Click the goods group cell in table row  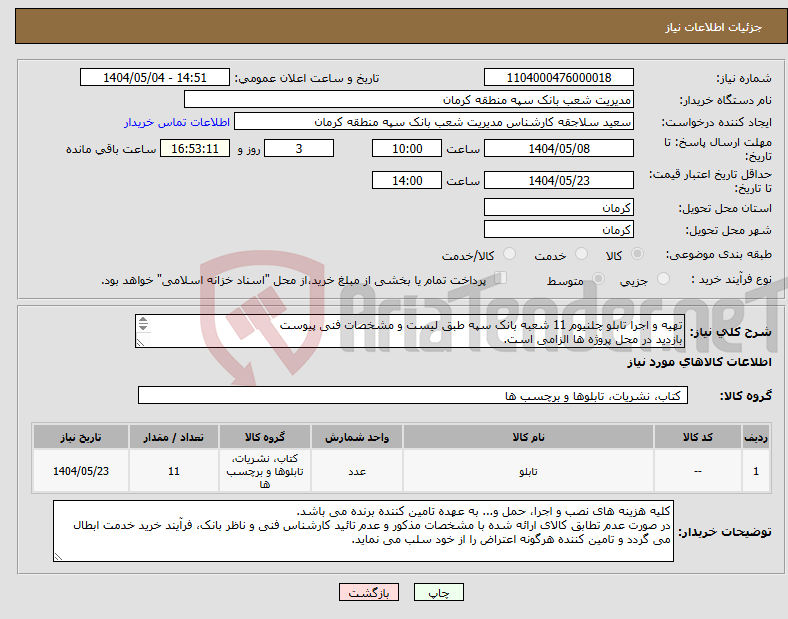click(x=265, y=471)
